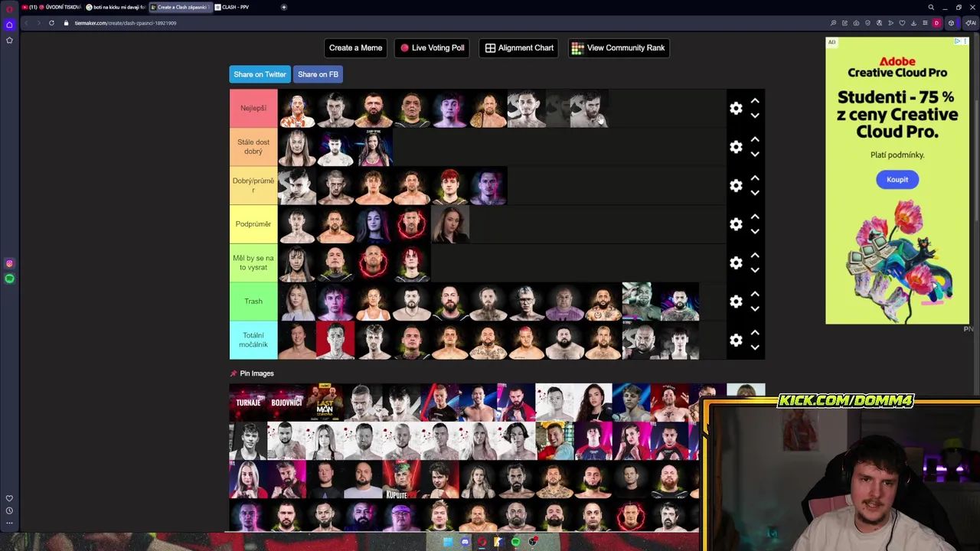Screen dimensions: 980x551
Task: Share tier list on Twitter
Action: pos(260,74)
